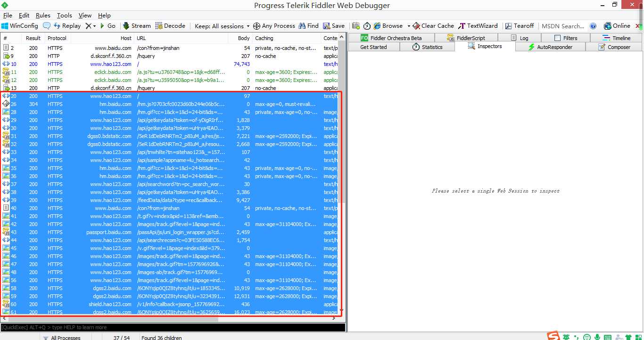Open the Remove (X) dropdown

pos(91,26)
